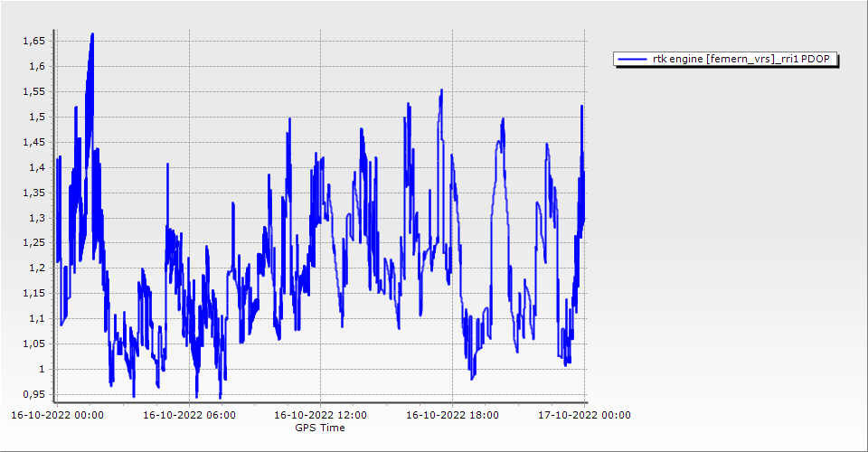Screen dimensions: 868x452
Task: Click the GPS Time axis title
Action: (x=319, y=428)
